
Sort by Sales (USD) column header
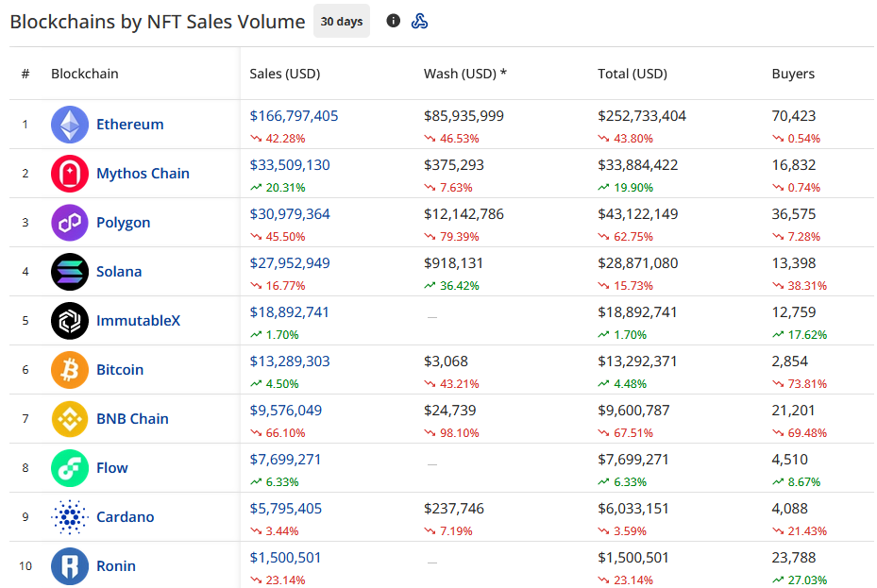coord(284,74)
